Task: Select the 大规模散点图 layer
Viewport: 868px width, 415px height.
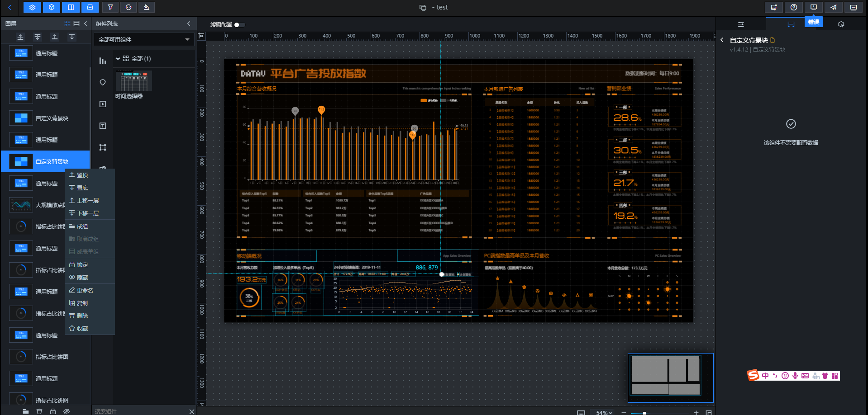Action: point(45,205)
